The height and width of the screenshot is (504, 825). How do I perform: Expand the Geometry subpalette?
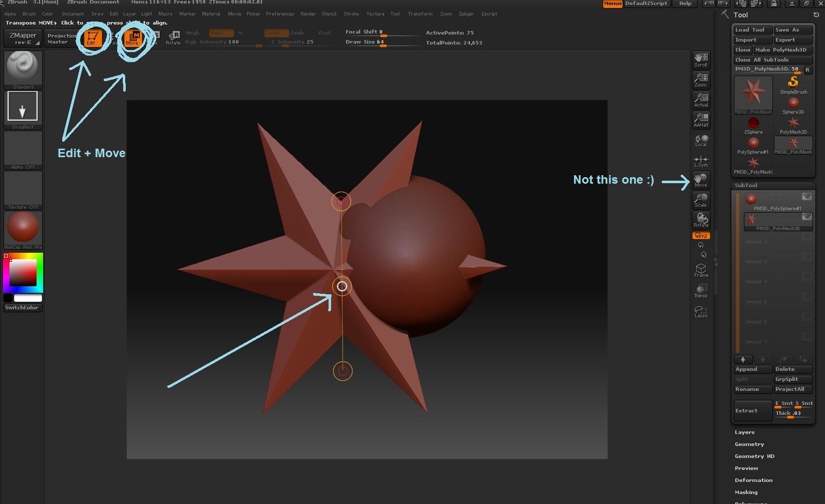[749, 444]
